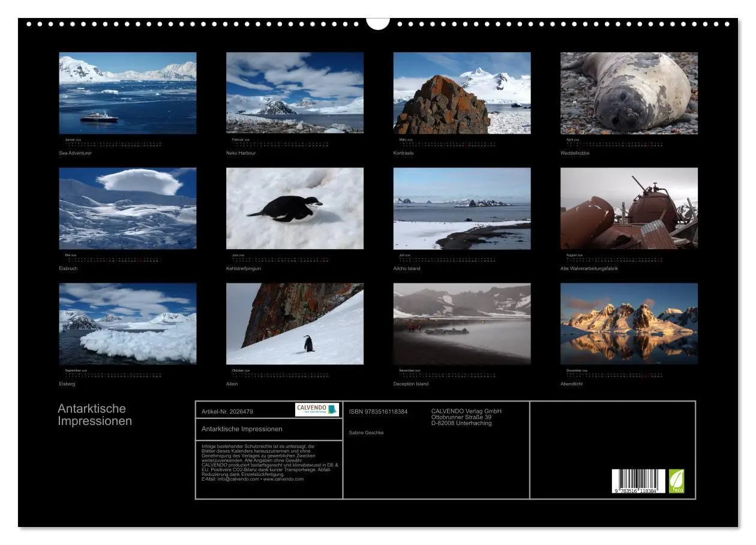Click the large Antarktische Impressionen title
Viewport: 756px width, 545px height.
tap(95, 415)
